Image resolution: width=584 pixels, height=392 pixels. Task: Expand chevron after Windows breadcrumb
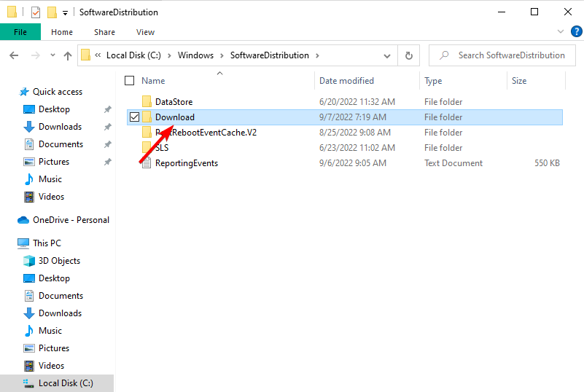point(222,55)
